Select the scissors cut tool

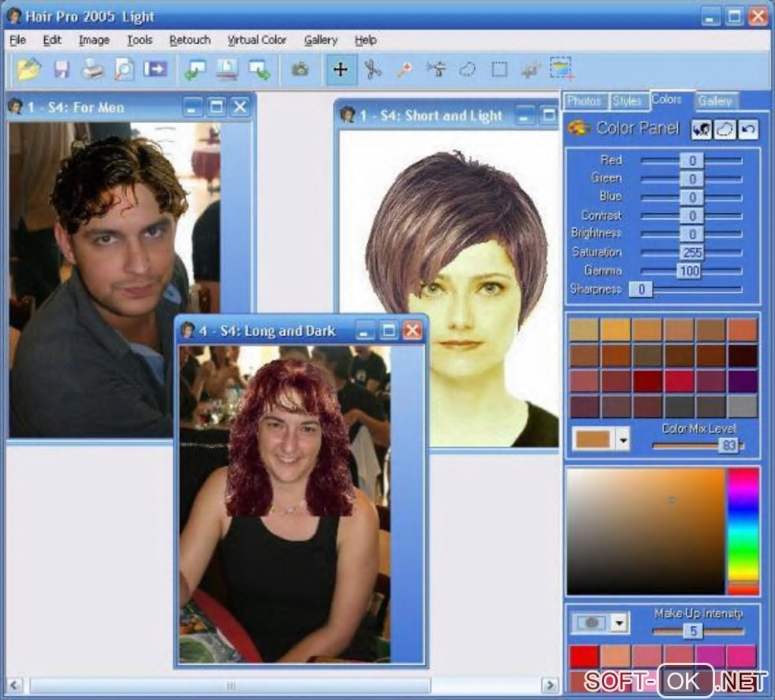pos(372,69)
